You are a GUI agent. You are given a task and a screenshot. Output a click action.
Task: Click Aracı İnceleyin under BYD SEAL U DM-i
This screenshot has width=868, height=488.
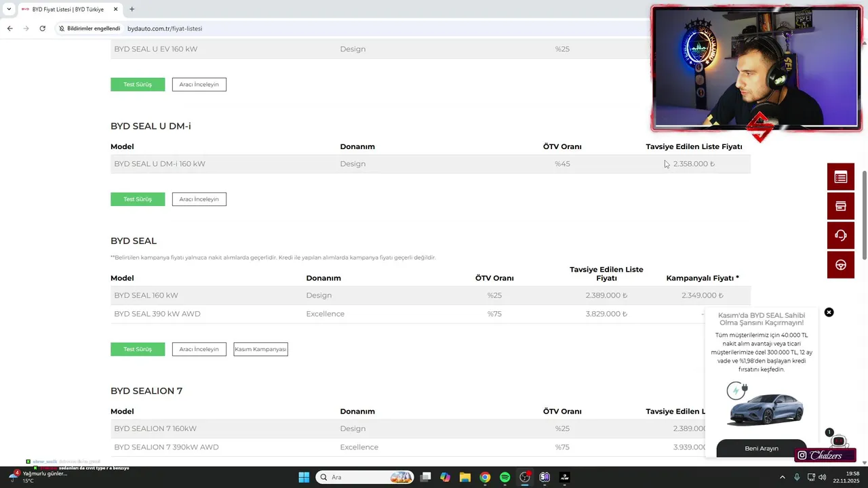199,199
